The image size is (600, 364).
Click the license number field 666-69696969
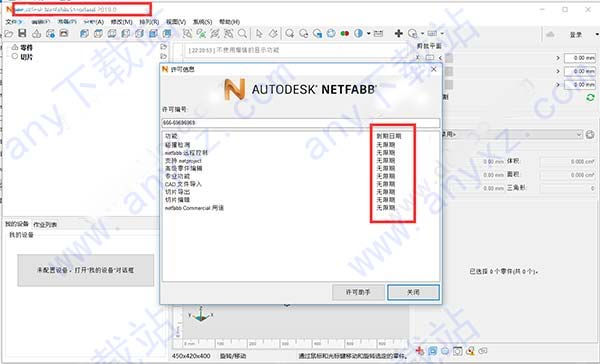click(x=301, y=123)
